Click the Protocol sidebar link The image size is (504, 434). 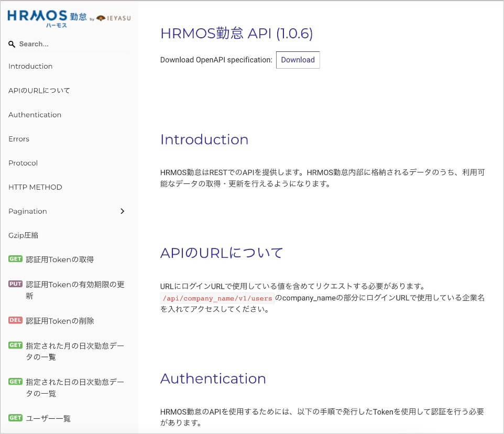click(23, 163)
